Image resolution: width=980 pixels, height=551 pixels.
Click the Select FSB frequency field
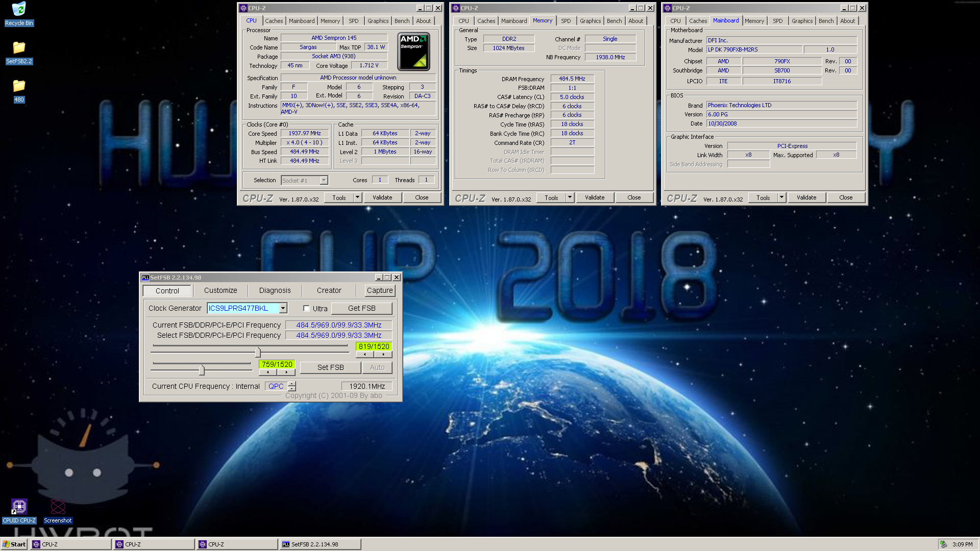click(x=338, y=335)
